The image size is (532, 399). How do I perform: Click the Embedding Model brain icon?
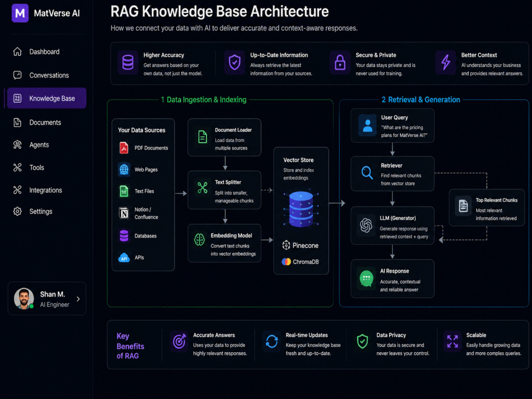click(x=199, y=239)
